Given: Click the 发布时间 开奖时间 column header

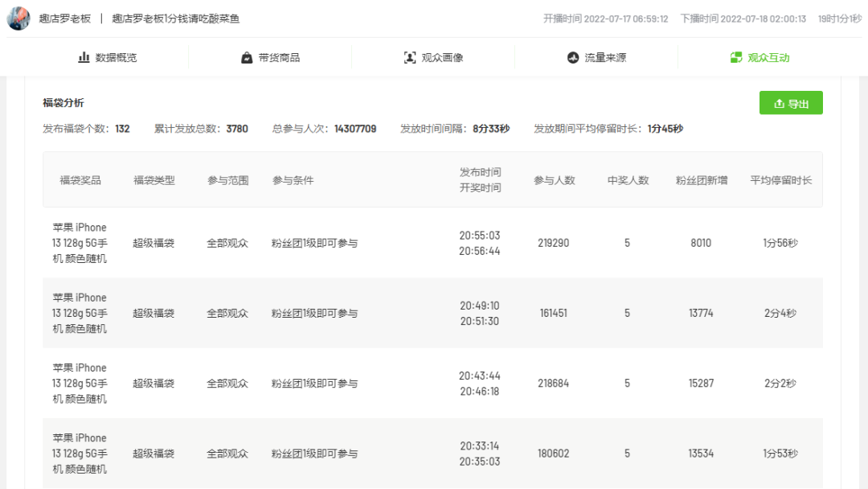Looking at the screenshot, I should click(x=480, y=180).
